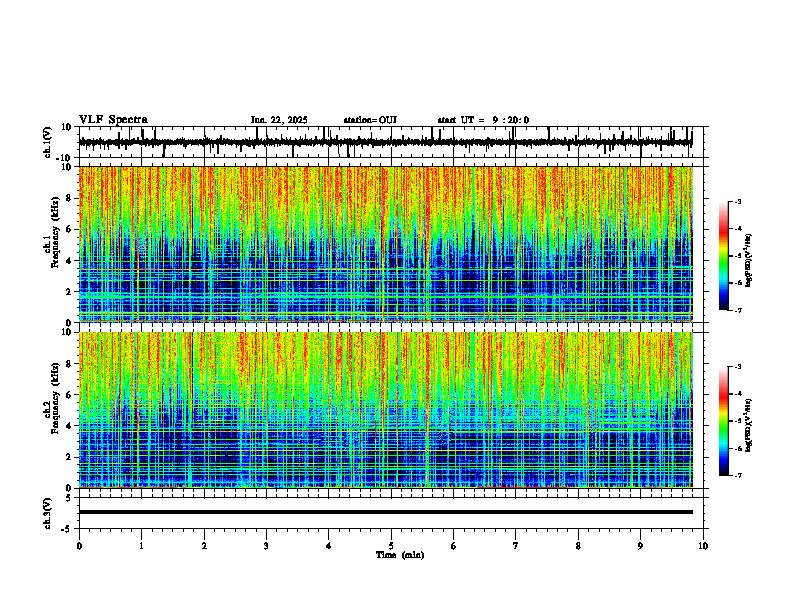Click the ch.1 colorbar log(PSD) unit label

[749, 260]
